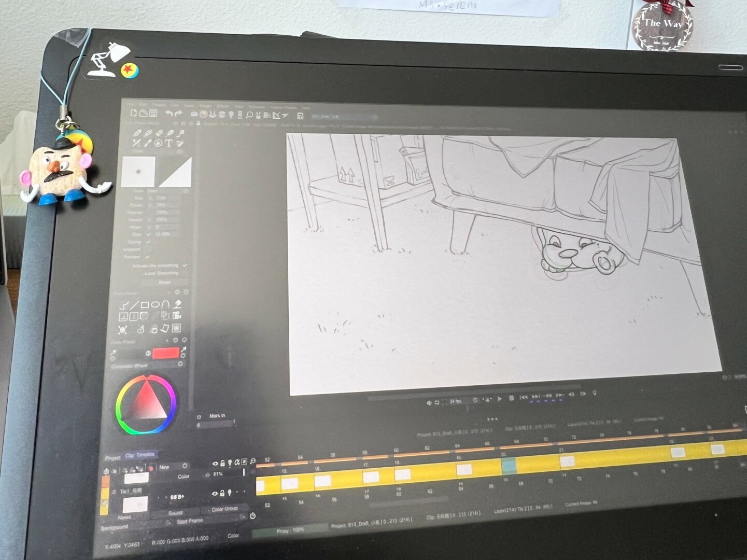Click the New Project page icon
This screenshot has height=560, width=747.
click(x=134, y=113)
